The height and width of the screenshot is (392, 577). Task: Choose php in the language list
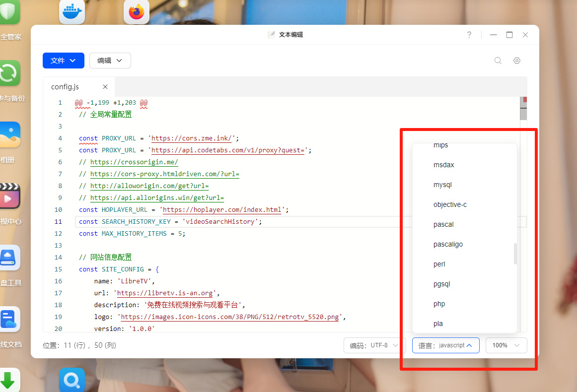tap(439, 304)
